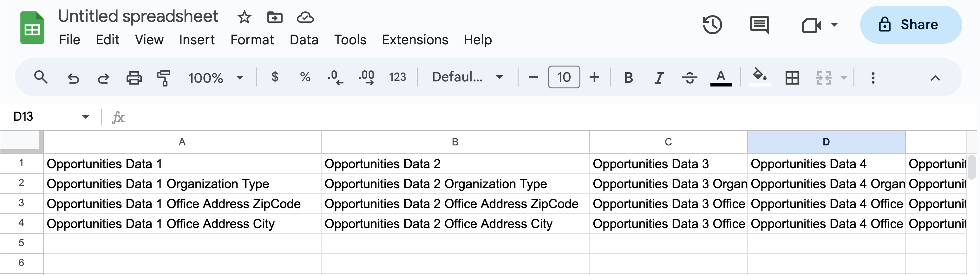Viewport: 980px width, 275px height.
Task: Click the Borders grid icon
Action: [792, 78]
